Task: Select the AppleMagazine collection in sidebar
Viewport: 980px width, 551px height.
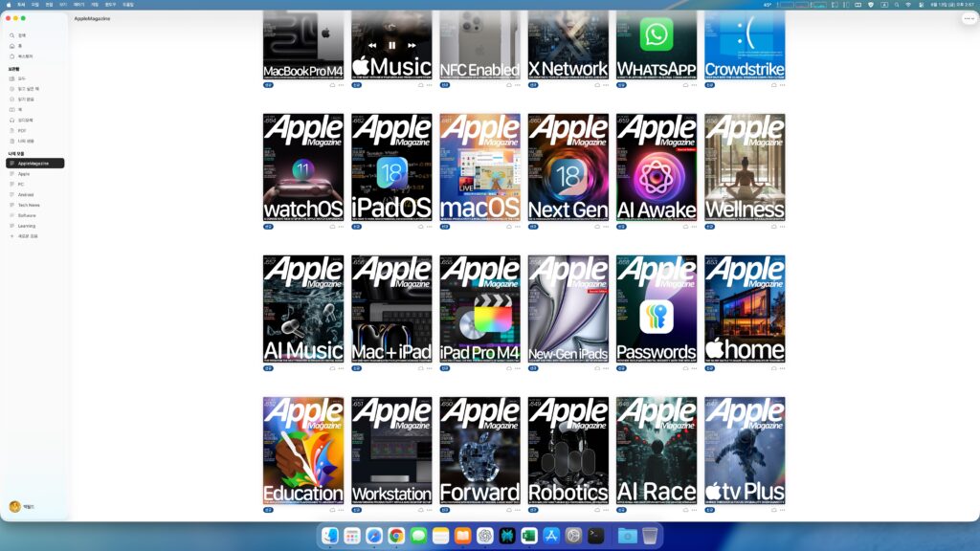Action: point(35,163)
